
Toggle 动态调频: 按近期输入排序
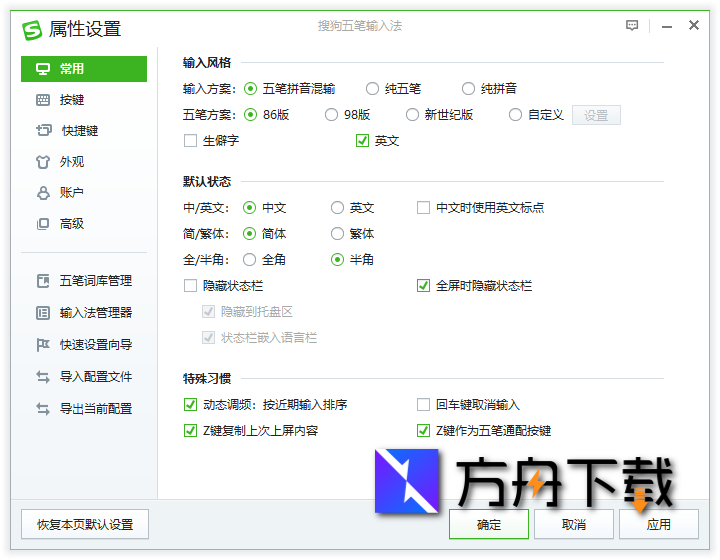tap(190, 405)
